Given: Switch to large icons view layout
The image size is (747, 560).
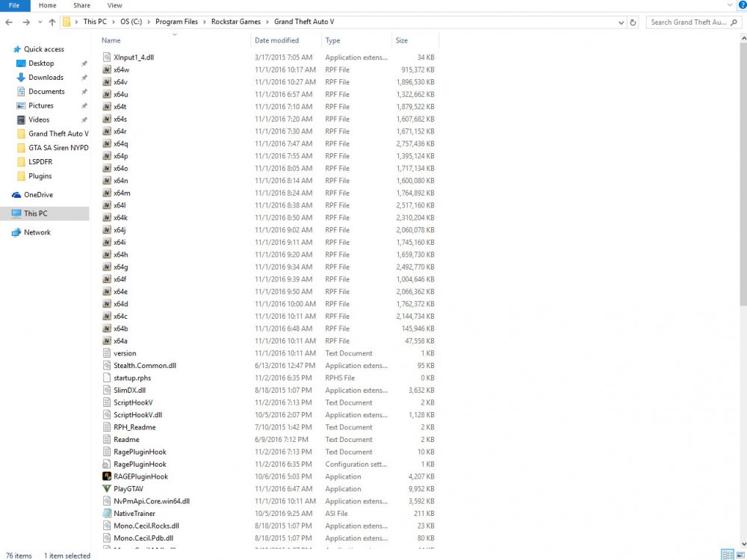Looking at the screenshot, I should (740, 556).
